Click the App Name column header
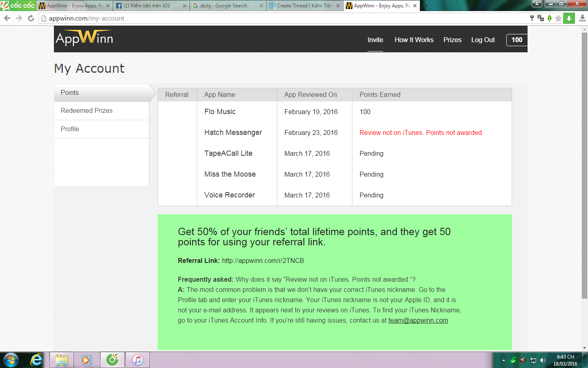The width and height of the screenshot is (588, 368). tap(220, 94)
